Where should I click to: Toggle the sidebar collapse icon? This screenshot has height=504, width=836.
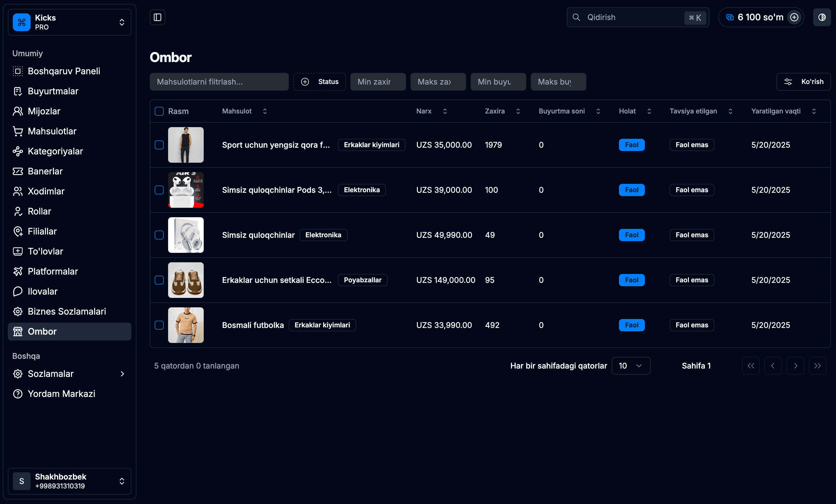(158, 17)
